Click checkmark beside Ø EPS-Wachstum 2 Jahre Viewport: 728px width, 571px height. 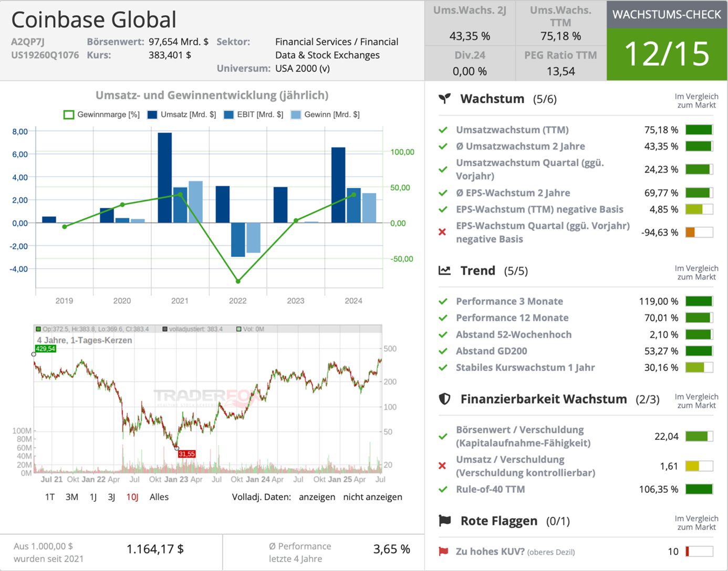[x=443, y=193]
